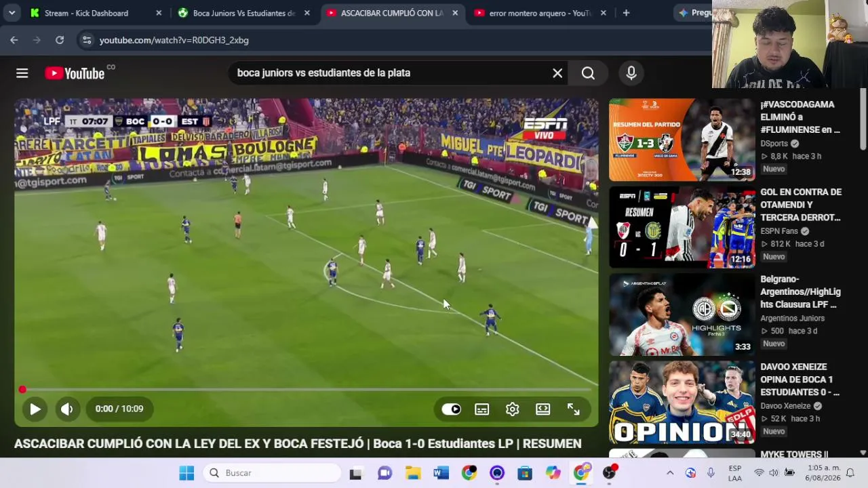868x488 pixels.
Task: Visit the Davoo Xeneize channel
Action: 785,406
